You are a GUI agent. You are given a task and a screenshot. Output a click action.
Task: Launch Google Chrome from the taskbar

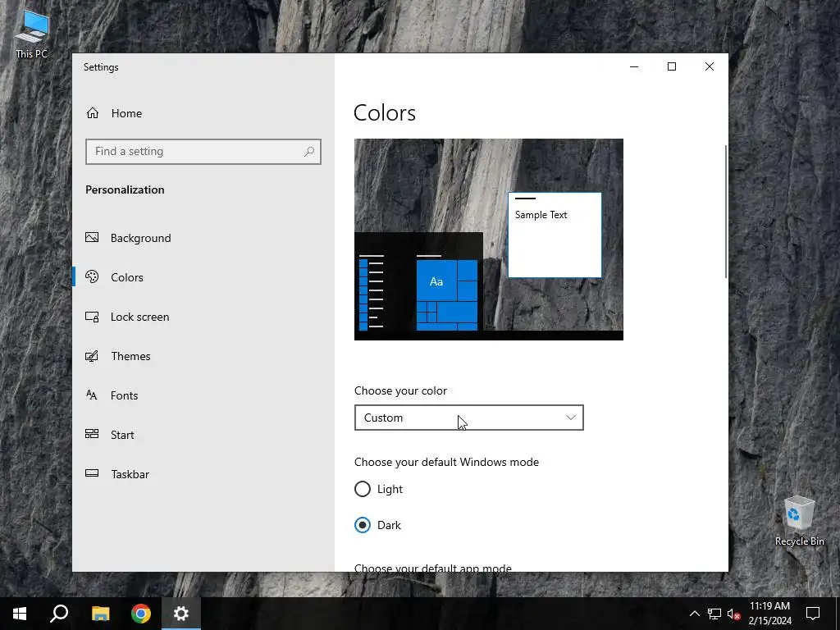point(141,614)
